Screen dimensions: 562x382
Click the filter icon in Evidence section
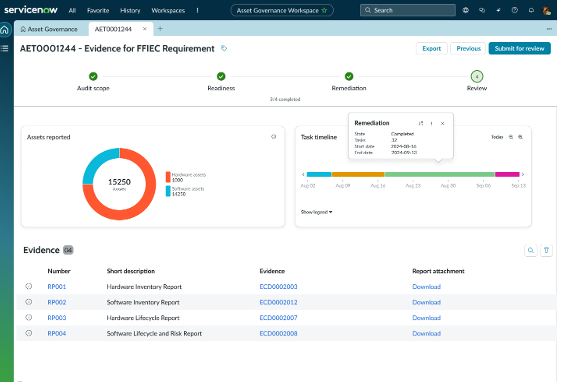tap(546, 250)
